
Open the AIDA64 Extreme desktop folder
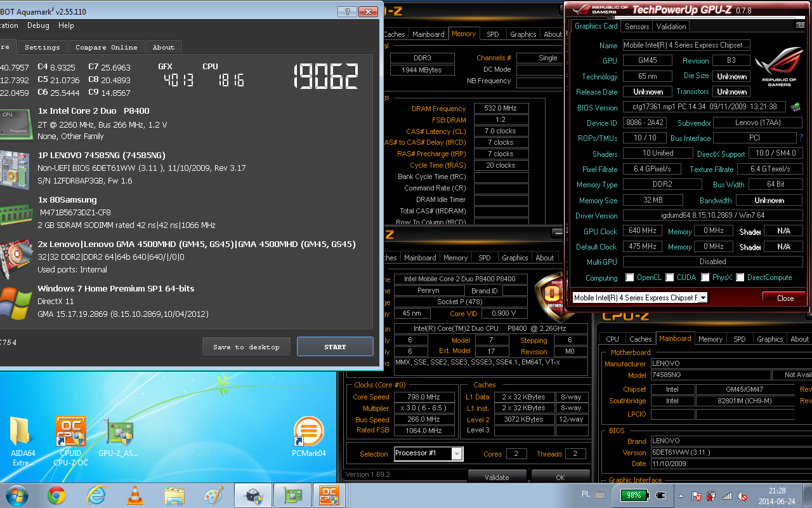click(21, 441)
